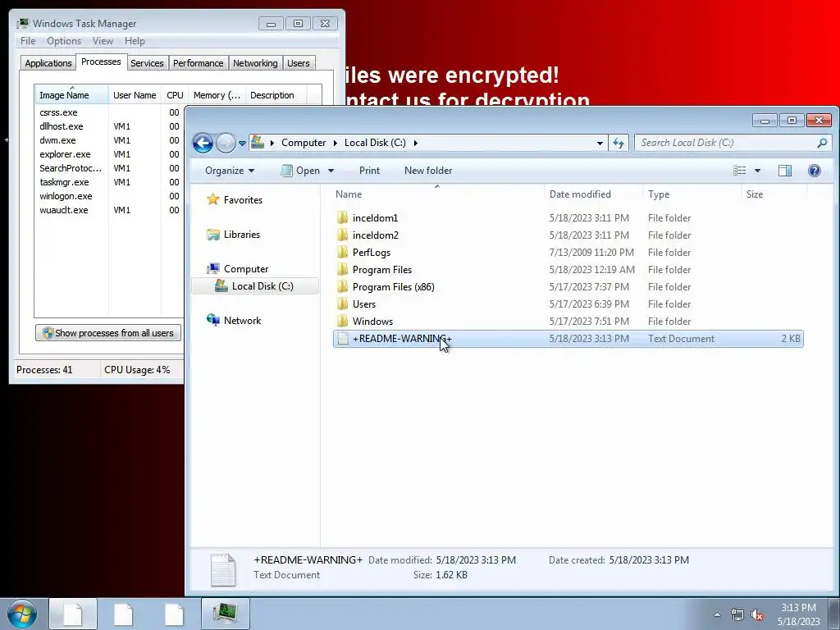Image resolution: width=840 pixels, height=630 pixels.
Task: Click Local Disk (C:) breadcrumb segment
Action: pos(375,143)
